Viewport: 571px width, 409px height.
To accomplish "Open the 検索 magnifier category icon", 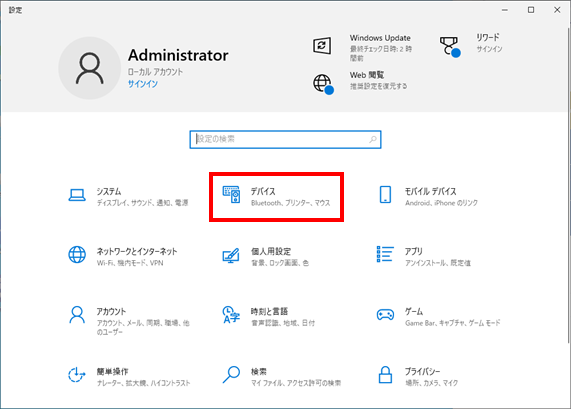I will [231, 375].
